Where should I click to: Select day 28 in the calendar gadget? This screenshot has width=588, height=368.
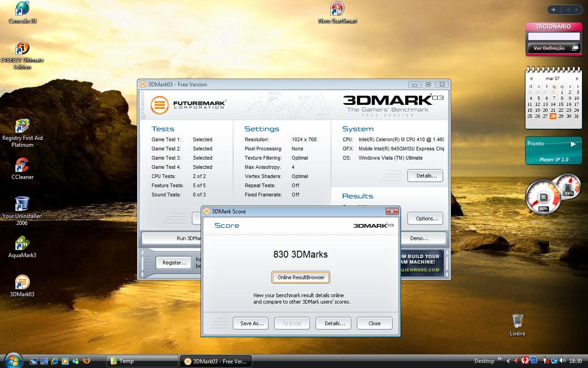pos(553,116)
